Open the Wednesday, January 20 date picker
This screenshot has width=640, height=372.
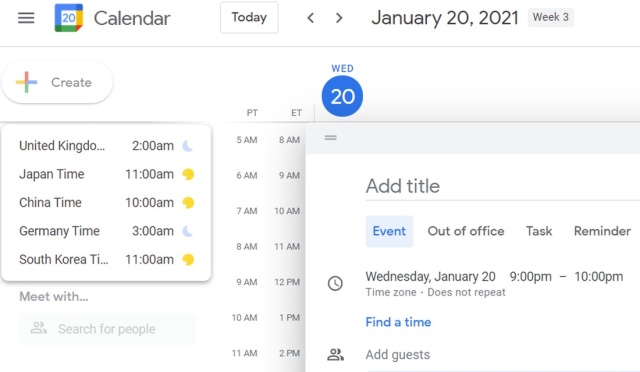click(x=430, y=276)
